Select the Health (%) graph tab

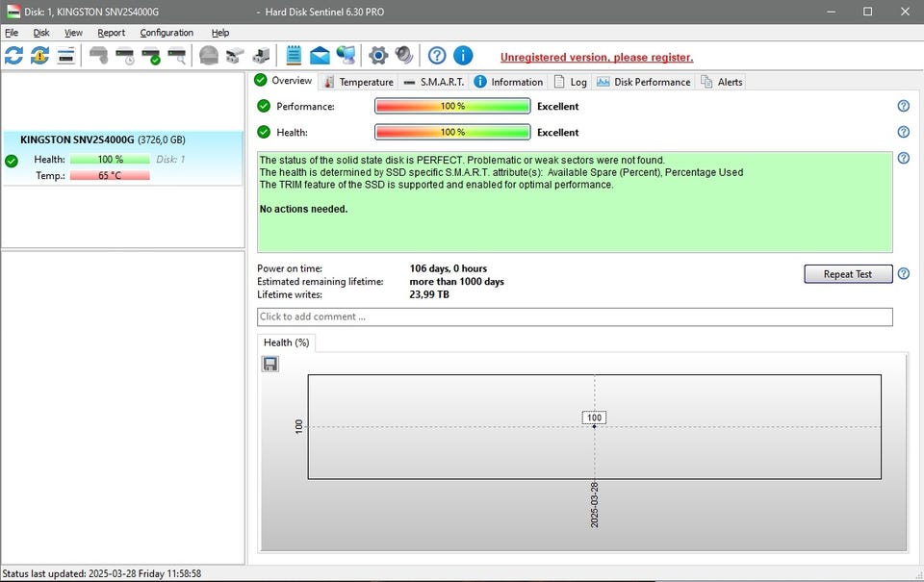point(287,342)
